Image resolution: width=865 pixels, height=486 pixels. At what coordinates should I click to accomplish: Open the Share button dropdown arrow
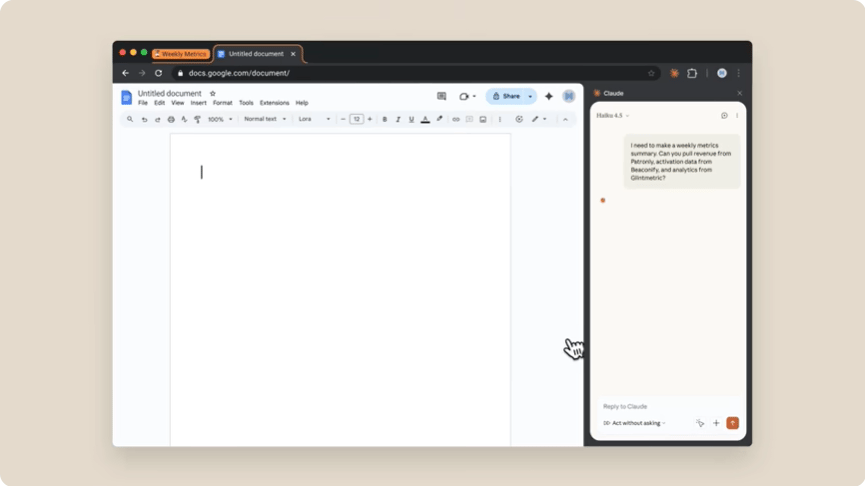pos(530,96)
